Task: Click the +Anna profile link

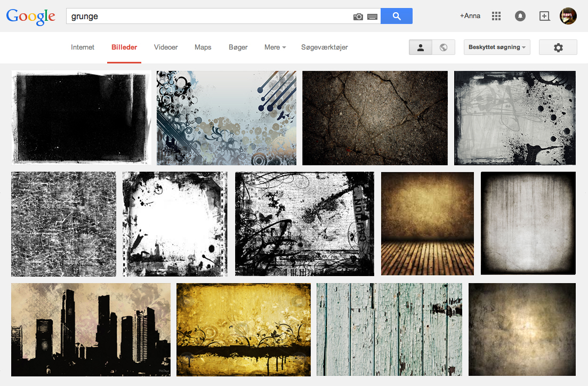Action: 470,16
